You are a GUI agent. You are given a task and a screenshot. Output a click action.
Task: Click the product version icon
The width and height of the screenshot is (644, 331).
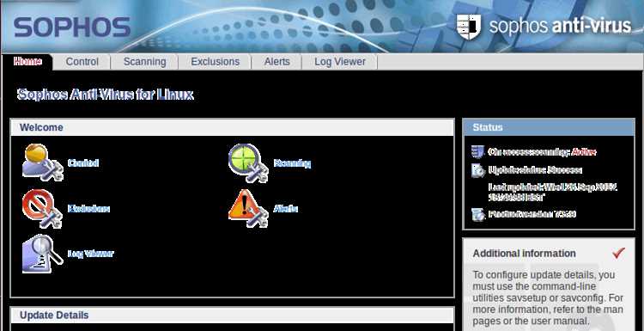click(x=478, y=214)
